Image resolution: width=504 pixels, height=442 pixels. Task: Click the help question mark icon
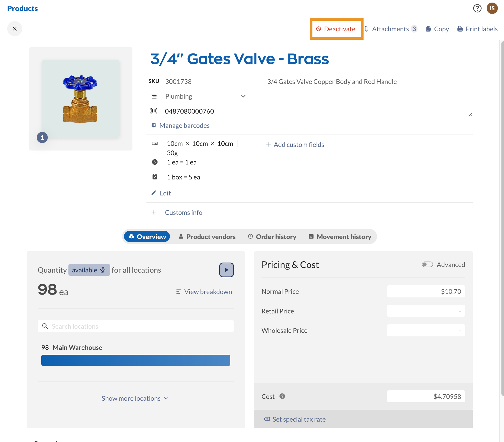(x=477, y=8)
